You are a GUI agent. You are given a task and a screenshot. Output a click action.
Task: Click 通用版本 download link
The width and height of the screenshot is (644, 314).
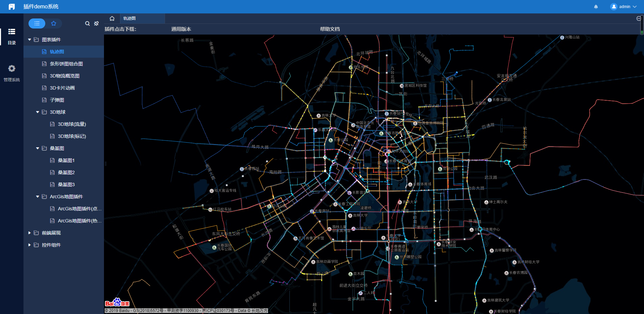[181, 29]
